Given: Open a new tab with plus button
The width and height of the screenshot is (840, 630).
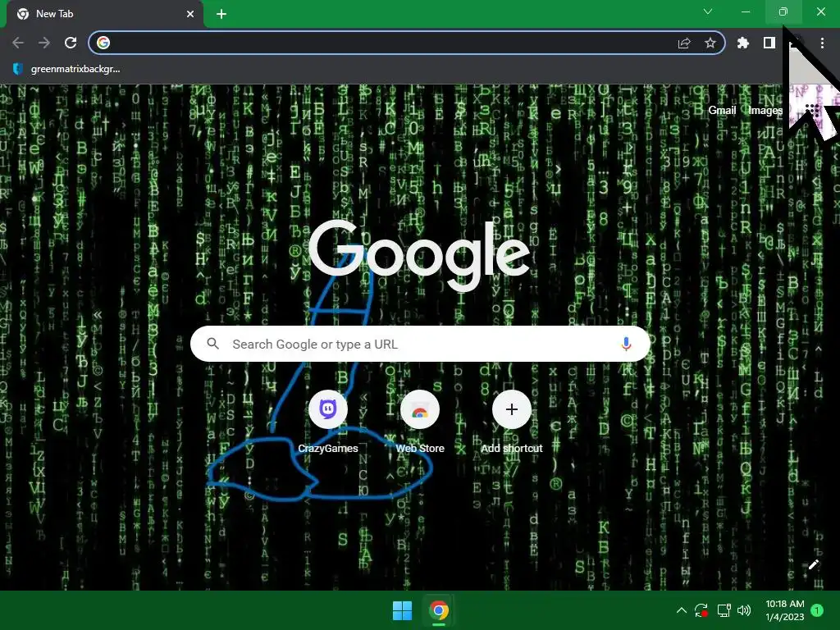Looking at the screenshot, I should click(x=221, y=14).
